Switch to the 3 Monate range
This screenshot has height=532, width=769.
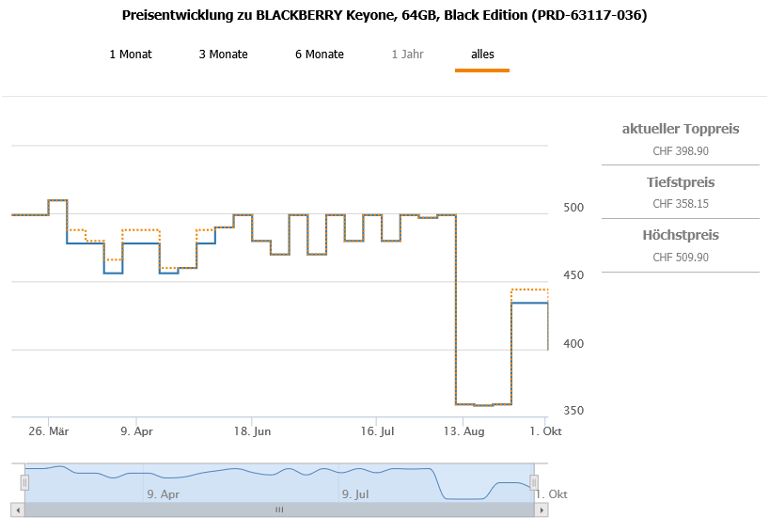(x=223, y=55)
